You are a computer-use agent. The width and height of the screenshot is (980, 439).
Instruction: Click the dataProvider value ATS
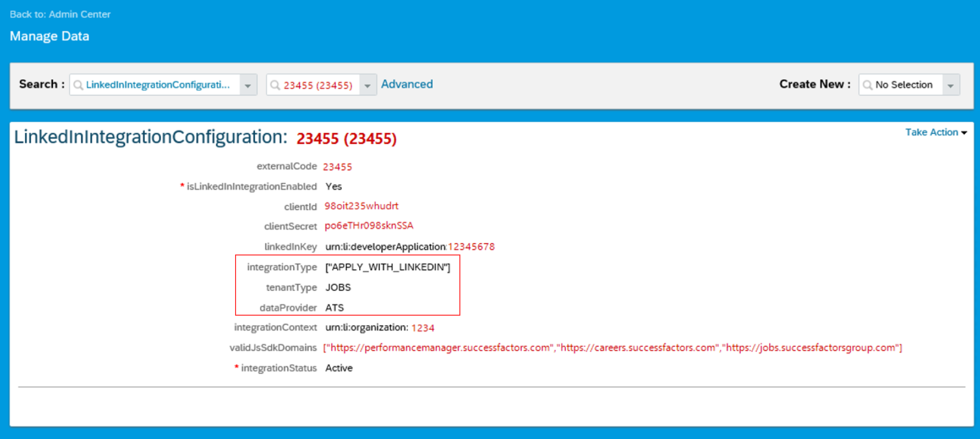coord(335,308)
